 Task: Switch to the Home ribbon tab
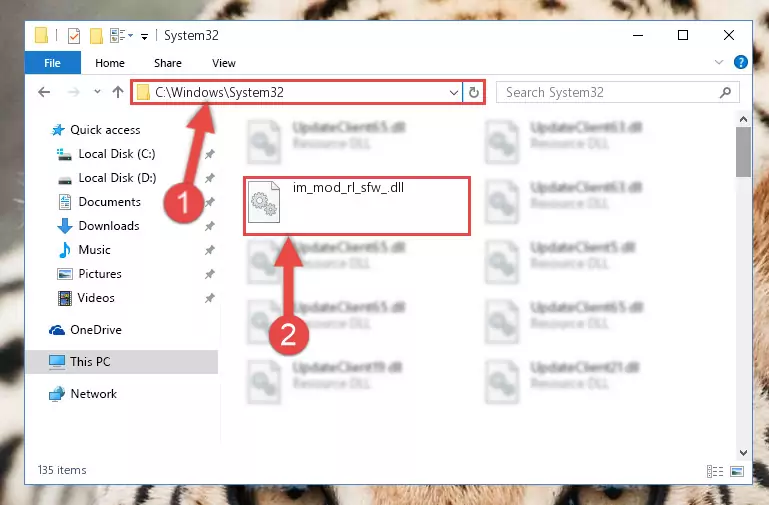pyautogui.click(x=110, y=63)
